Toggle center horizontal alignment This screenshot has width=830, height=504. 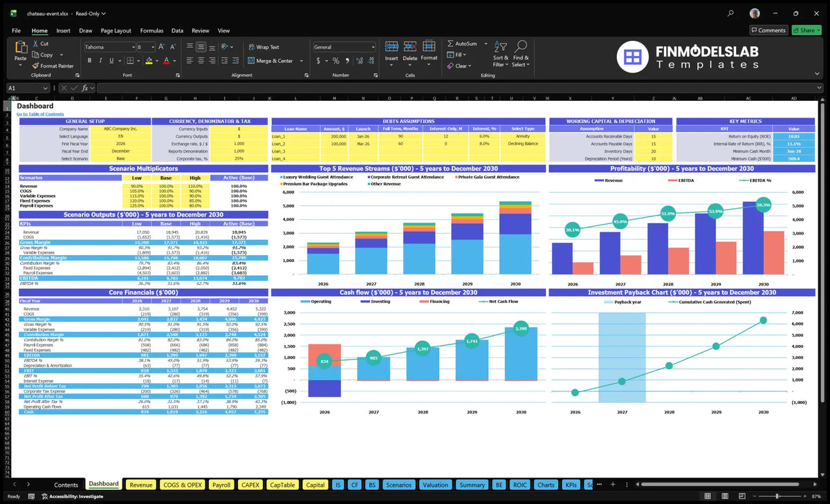click(x=202, y=61)
